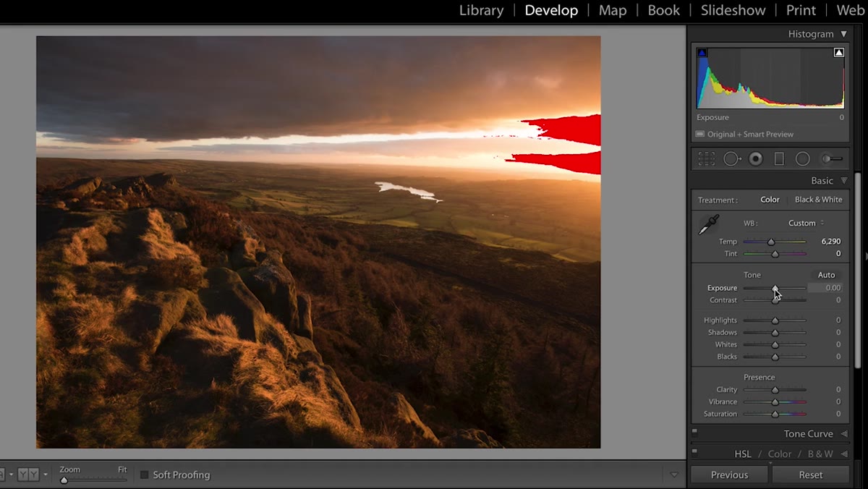Click the Smart Preview status icon
The height and width of the screenshot is (489, 868).
pyautogui.click(x=699, y=134)
